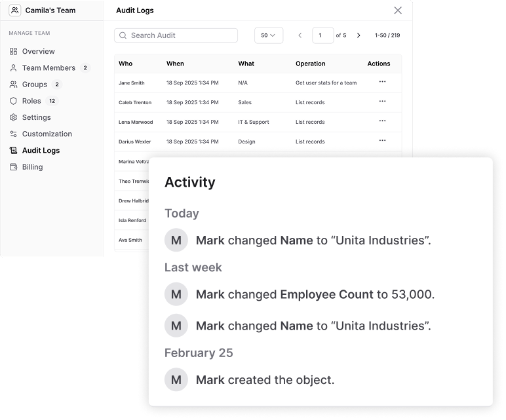The image size is (506, 420).
Task: Click the Groups people icon
Action: click(x=14, y=85)
